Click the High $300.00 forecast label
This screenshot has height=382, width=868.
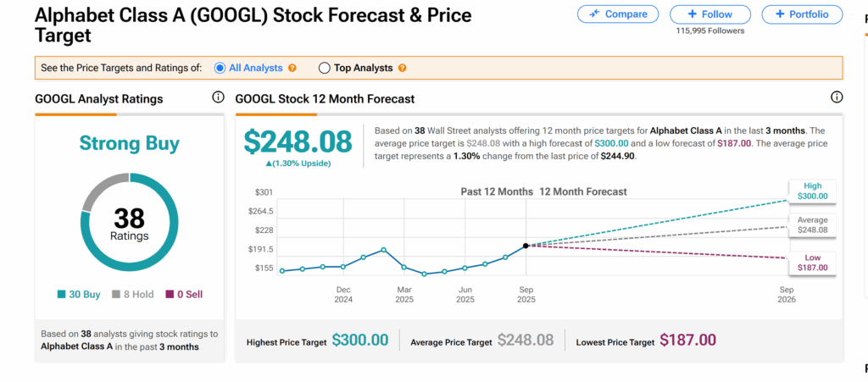[x=812, y=191]
